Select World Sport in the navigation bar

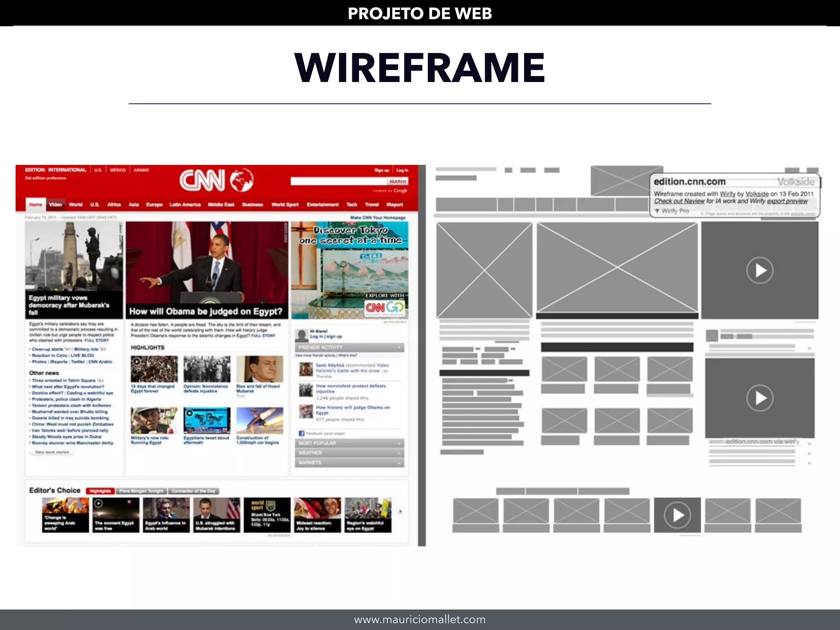[285, 204]
